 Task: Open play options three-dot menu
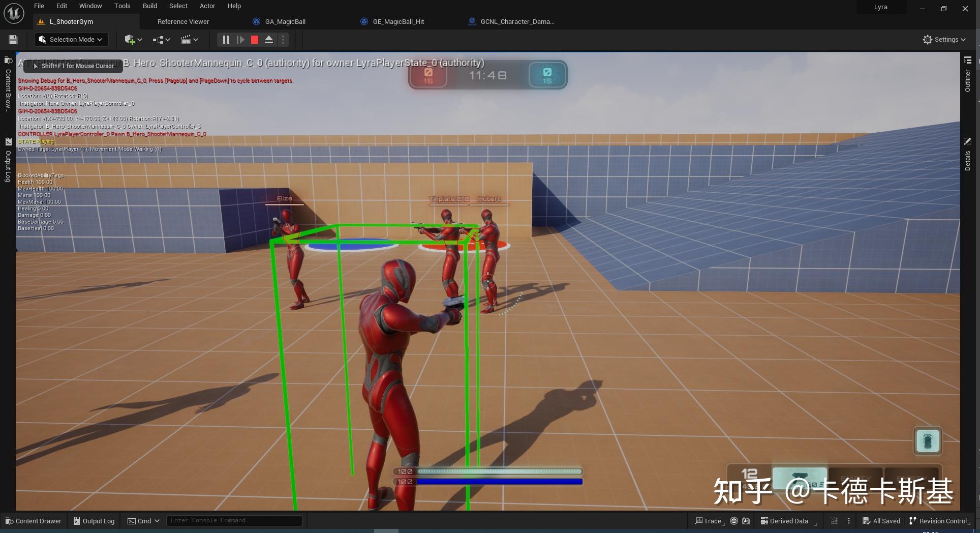(283, 40)
